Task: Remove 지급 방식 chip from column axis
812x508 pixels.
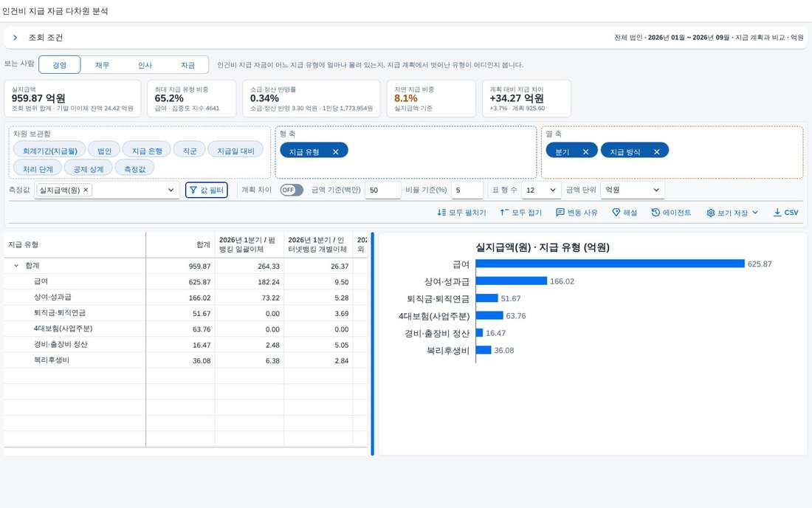Action: (x=657, y=151)
